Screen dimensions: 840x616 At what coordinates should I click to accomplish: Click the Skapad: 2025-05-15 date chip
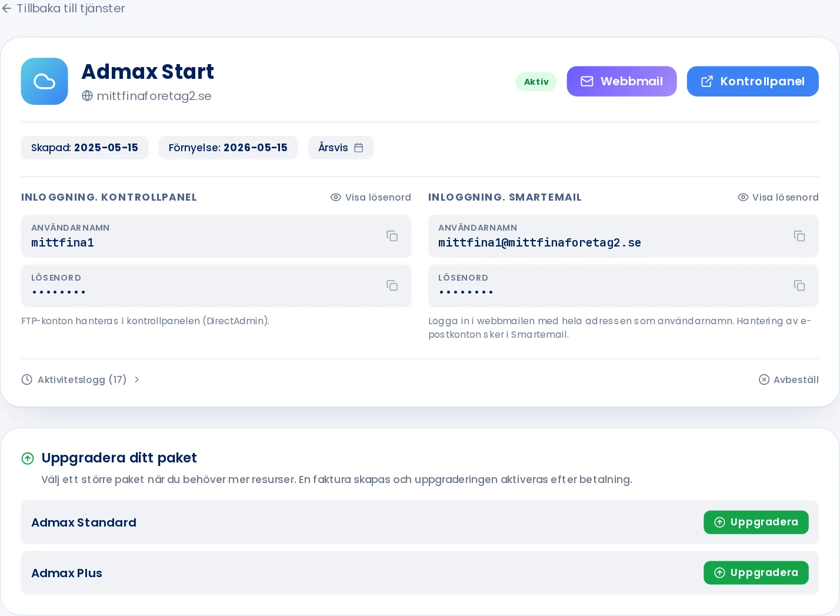[85, 148]
